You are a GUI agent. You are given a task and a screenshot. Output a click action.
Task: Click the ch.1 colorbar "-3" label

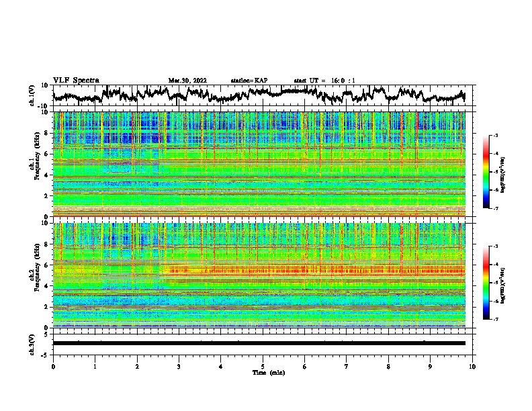(x=496, y=135)
